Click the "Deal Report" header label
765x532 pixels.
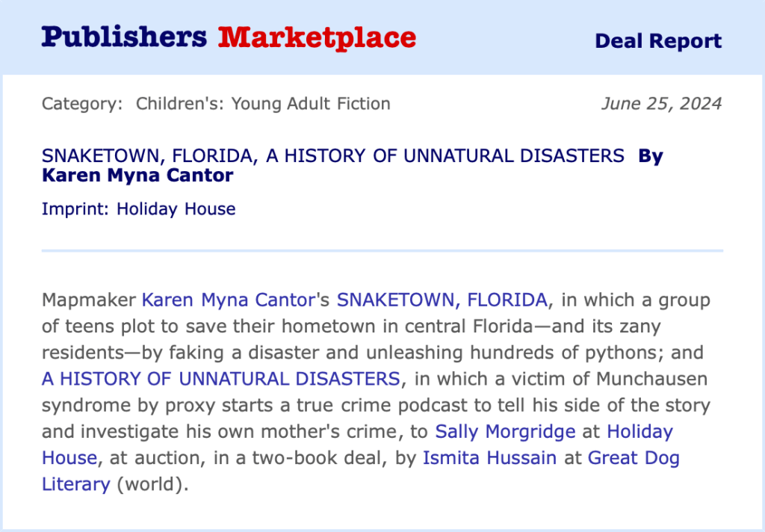[x=658, y=41]
